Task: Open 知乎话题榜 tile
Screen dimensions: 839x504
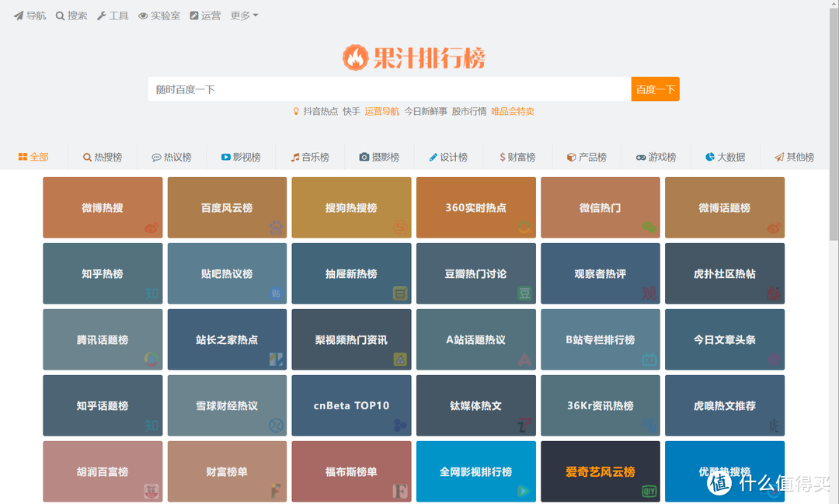Action: point(103,405)
